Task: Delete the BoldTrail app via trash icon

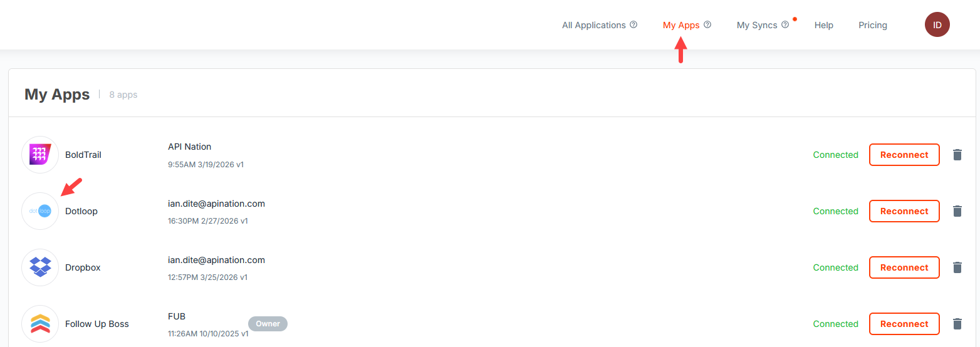Action: point(957,155)
